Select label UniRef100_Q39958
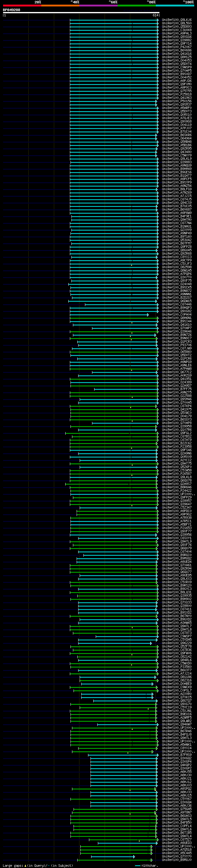 (x=177, y=426)
